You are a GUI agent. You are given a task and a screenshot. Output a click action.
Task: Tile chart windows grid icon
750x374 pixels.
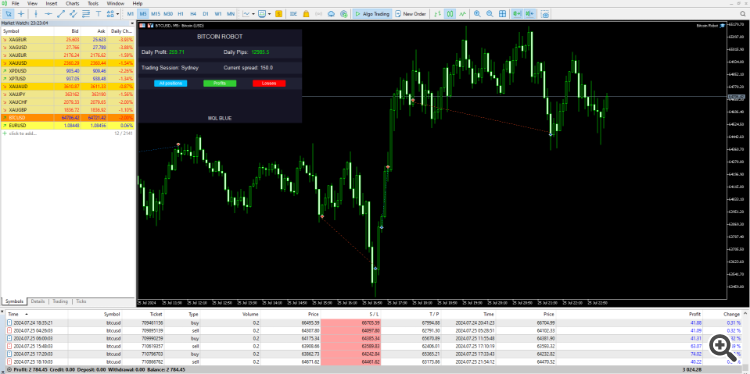(x=502, y=14)
